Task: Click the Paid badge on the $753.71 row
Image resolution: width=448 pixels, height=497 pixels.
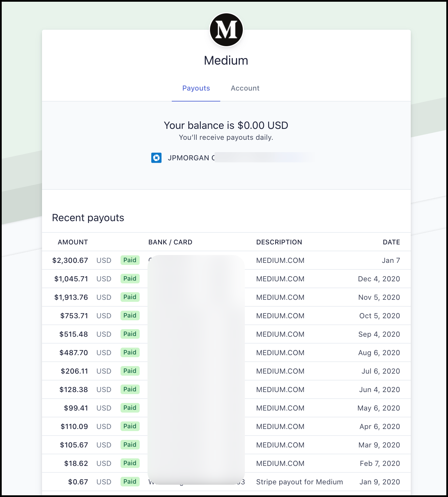Action: tap(130, 315)
